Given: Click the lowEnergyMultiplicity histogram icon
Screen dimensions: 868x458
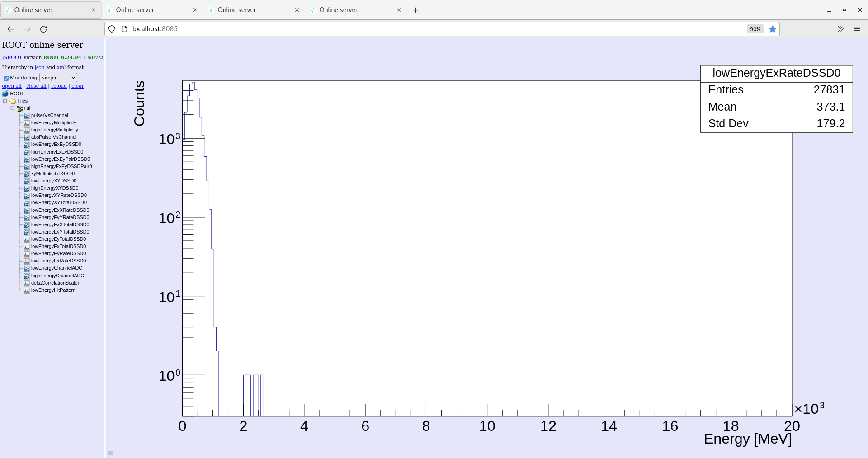Looking at the screenshot, I should click(x=27, y=123).
